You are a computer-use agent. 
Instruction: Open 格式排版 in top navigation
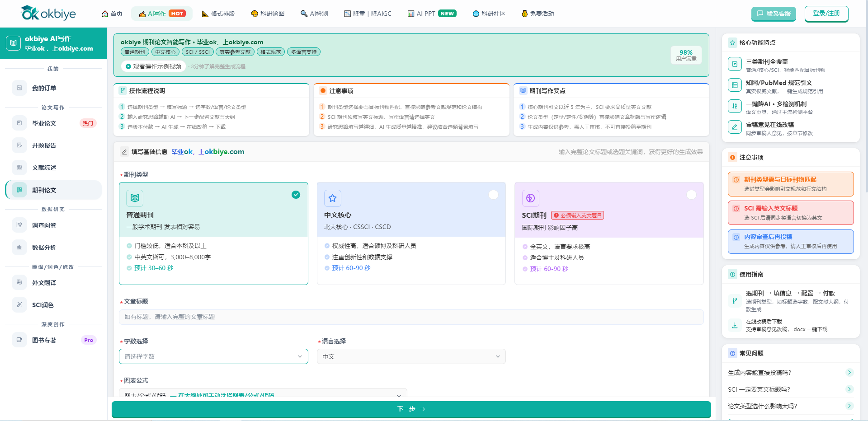point(218,14)
